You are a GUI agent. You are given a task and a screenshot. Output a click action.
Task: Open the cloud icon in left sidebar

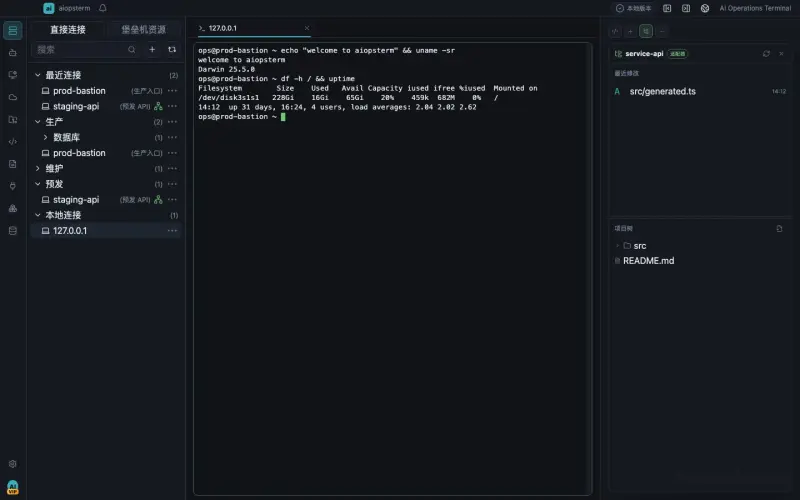tap(13, 97)
